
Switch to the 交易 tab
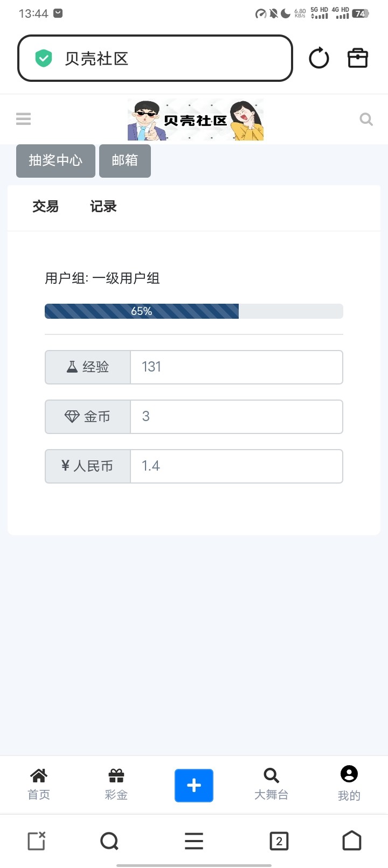point(45,207)
